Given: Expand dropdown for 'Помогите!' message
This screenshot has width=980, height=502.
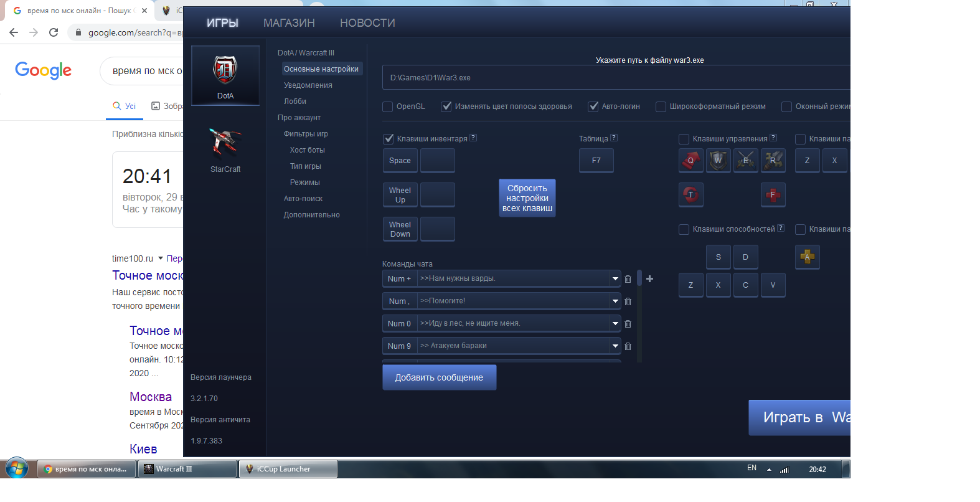Looking at the screenshot, I should click(x=615, y=301).
